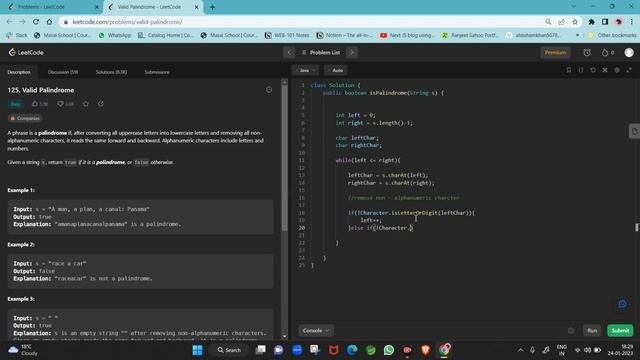640x360 pixels.
Task: Click the green Submit button
Action: click(620, 331)
